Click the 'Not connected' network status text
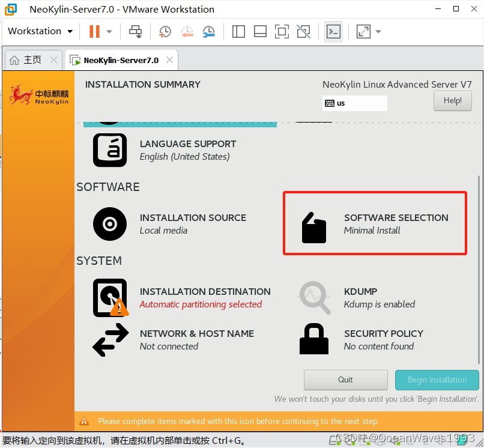 click(x=169, y=347)
